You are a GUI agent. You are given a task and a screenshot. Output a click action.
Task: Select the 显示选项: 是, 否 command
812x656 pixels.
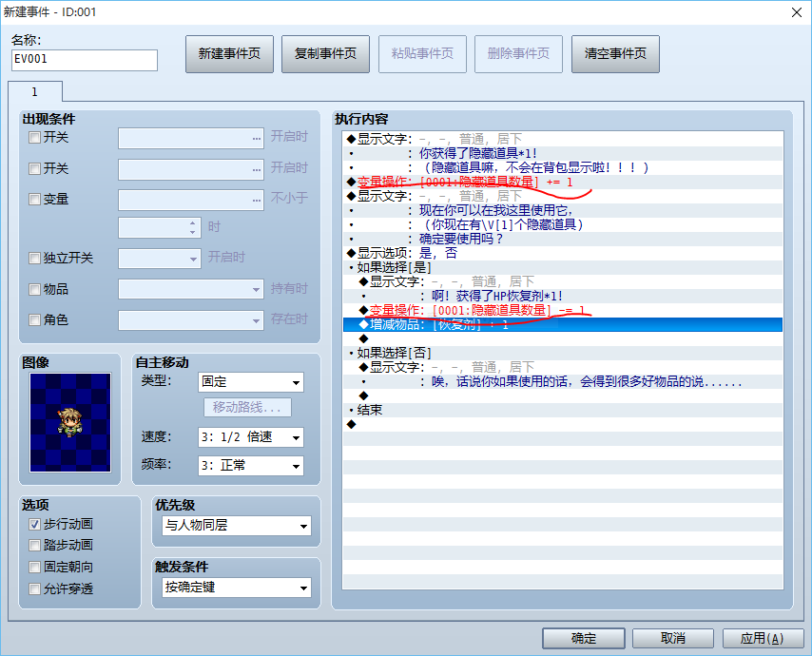[x=562, y=253]
